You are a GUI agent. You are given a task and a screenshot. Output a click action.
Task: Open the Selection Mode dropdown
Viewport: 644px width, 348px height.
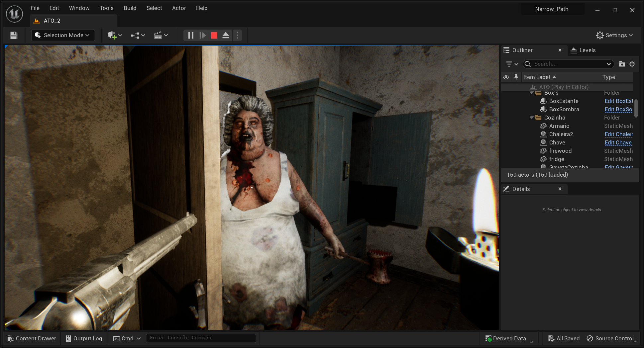point(63,35)
